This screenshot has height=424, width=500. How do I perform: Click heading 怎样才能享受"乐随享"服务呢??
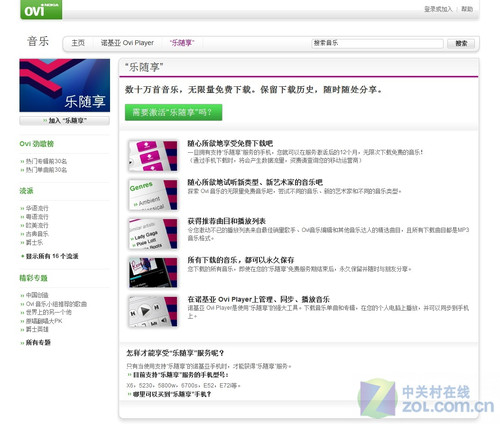(175, 353)
